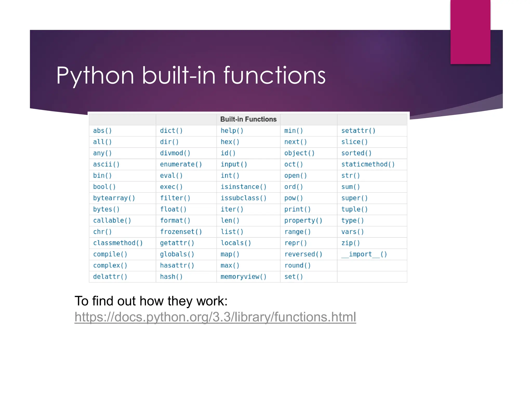
Task: Click the bytearray() link
Action: 114,198
